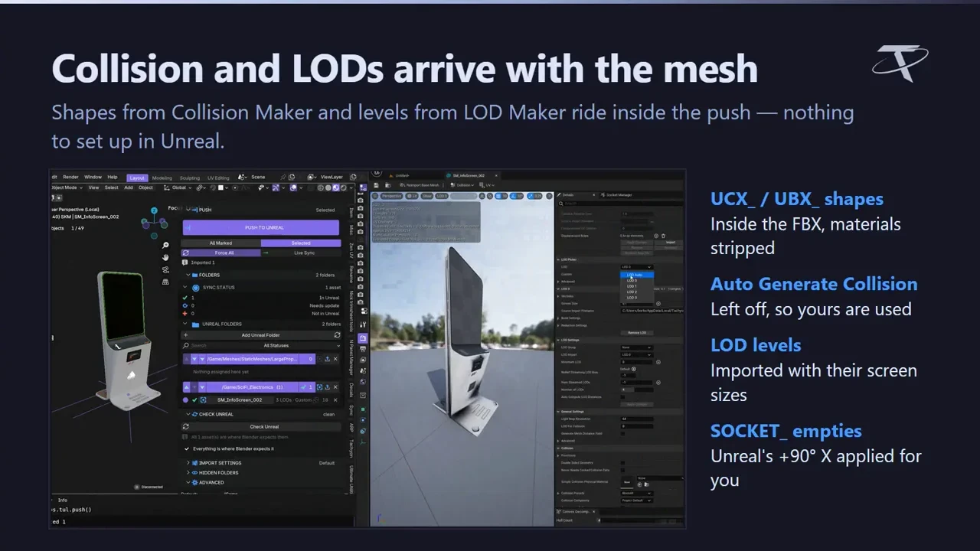Click select-objects icon on SciFi_Electronics row
Viewport: 980px width, 551px height.
pyautogui.click(x=320, y=387)
